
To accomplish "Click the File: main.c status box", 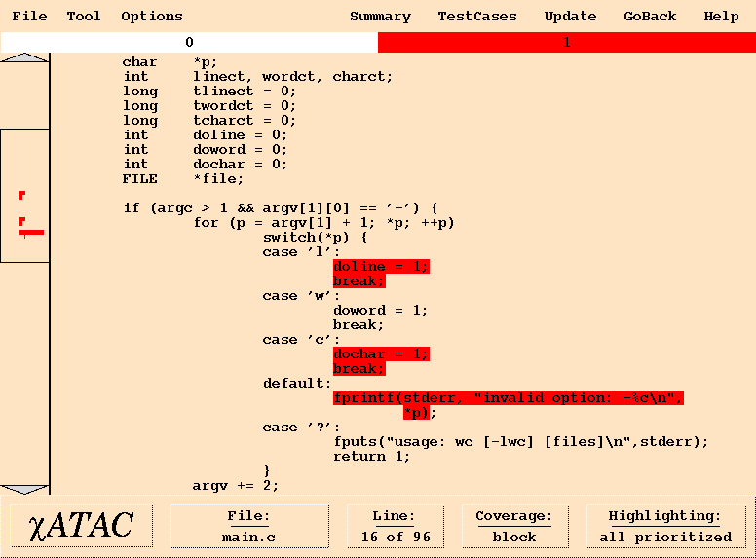I will point(248,526).
